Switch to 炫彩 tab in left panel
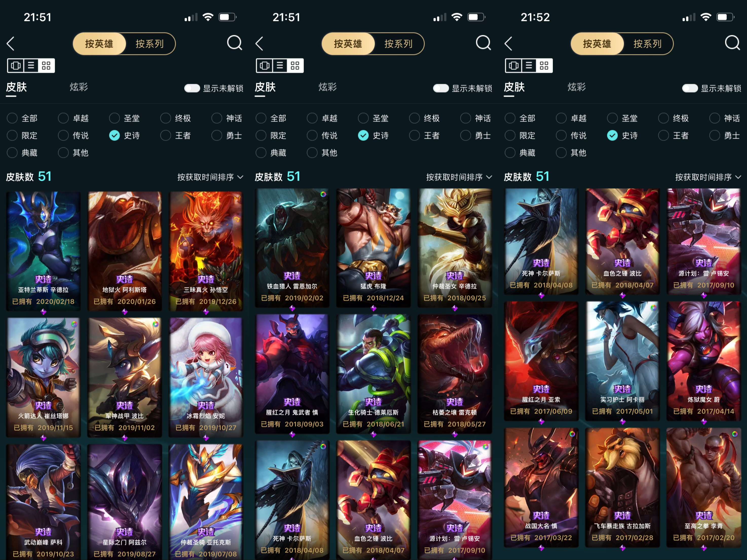The height and width of the screenshot is (560, 747). (x=79, y=87)
